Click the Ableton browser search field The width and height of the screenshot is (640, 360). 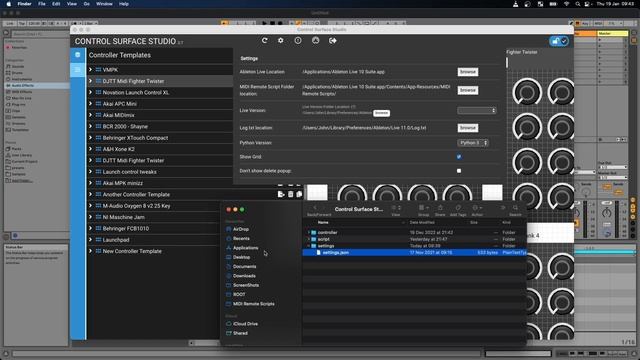pos(40,33)
